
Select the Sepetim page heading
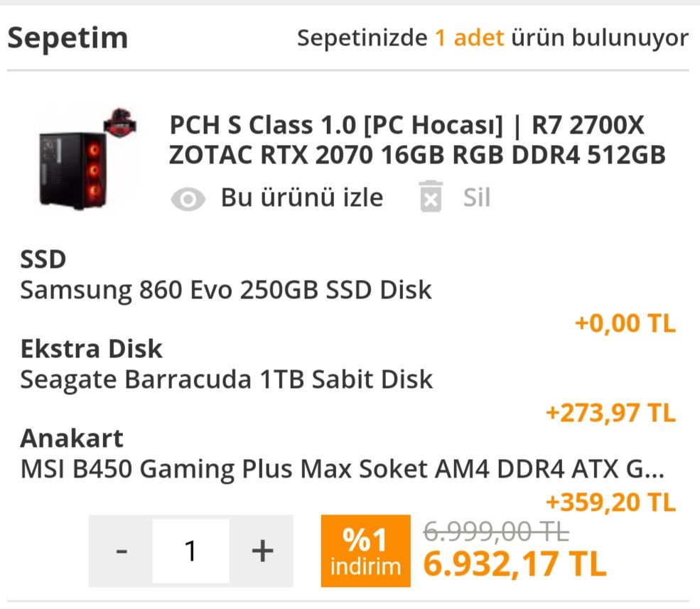(68, 39)
